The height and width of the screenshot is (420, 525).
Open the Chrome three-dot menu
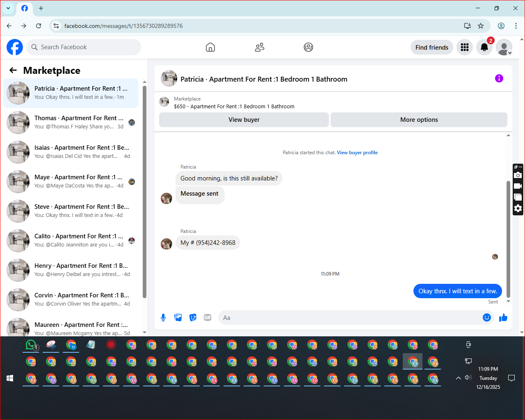click(x=516, y=26)
